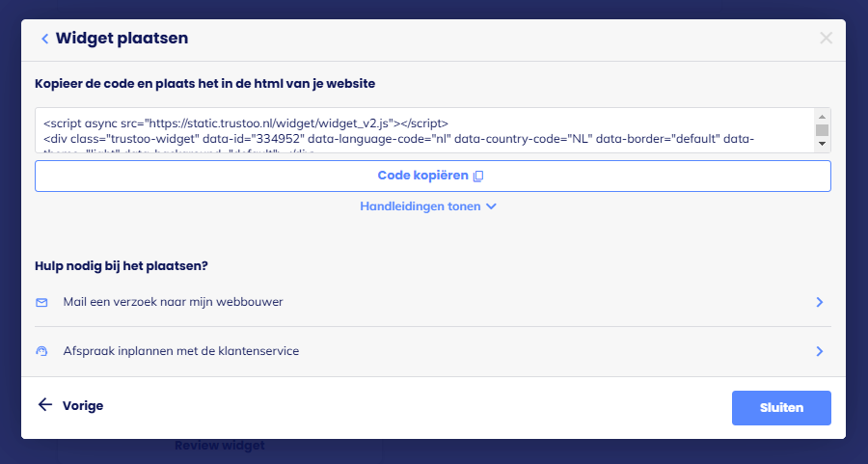Go back using the chevron beside Widget plaatsen
The width and height of the screenshot is (868, 464).
[44, 39]
